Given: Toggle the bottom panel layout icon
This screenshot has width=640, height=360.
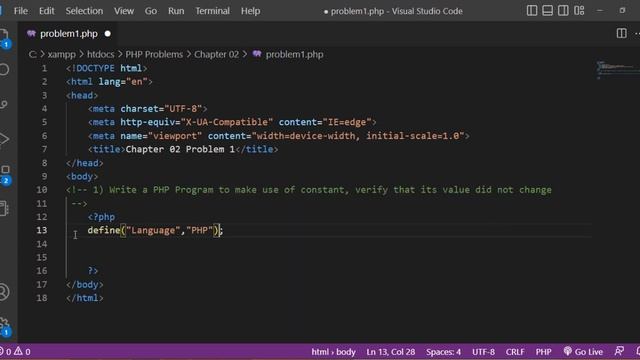Looking at the screenshot, I should pos(547,11).
